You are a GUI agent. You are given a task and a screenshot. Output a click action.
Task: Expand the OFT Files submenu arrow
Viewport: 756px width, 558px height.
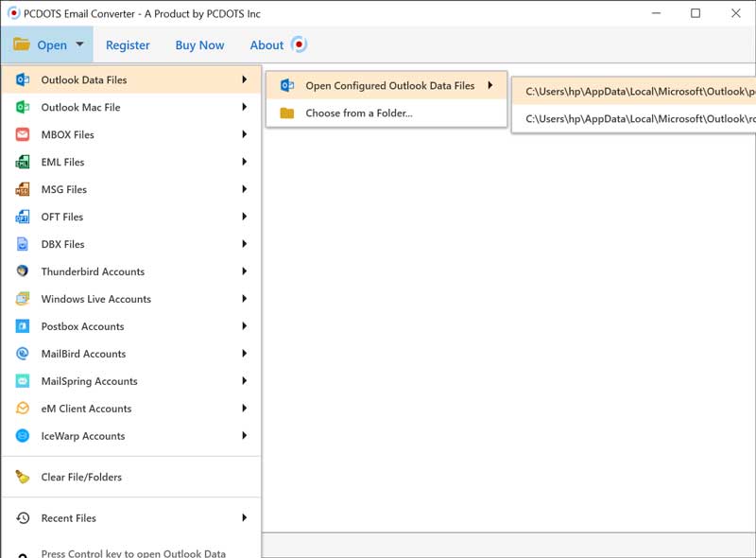245,217
